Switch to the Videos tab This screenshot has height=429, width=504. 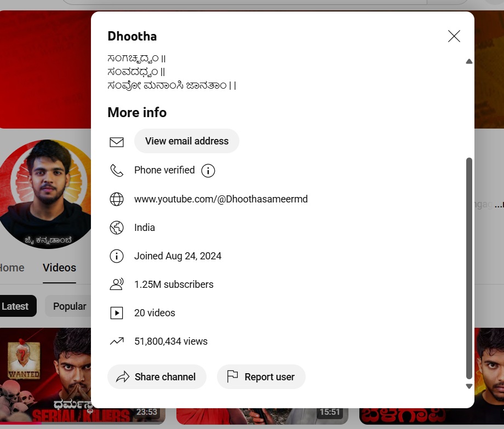(x=59, y=268)
